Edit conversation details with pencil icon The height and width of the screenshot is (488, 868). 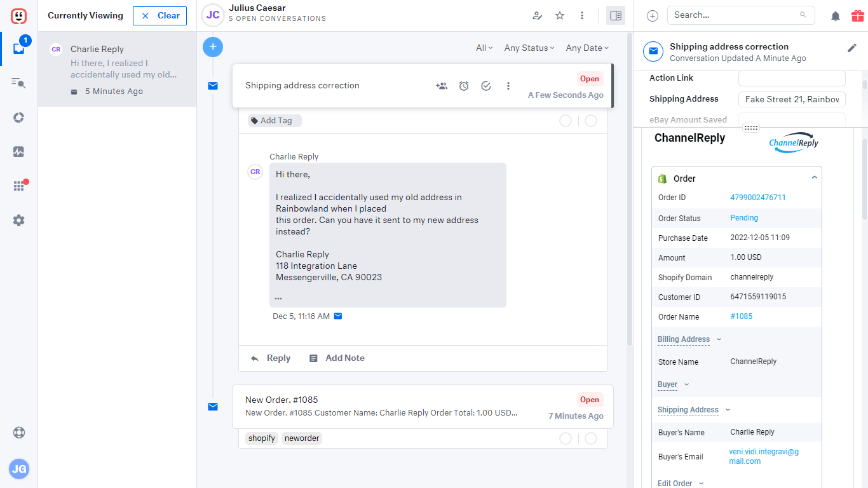[852, 48]
